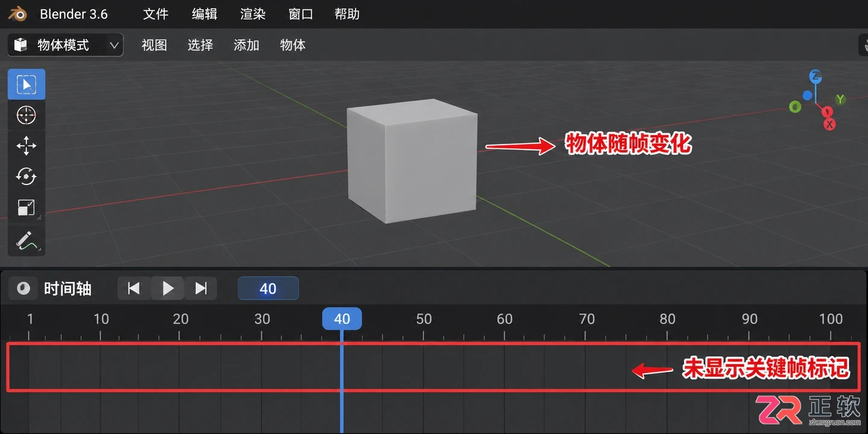
Task: Switch to the Scale tool
Action: [27, 207]
